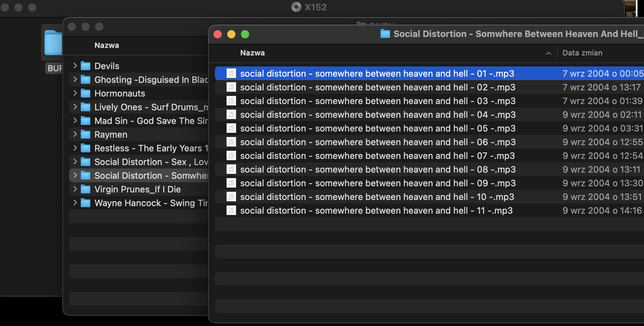Click the Raymen folder icon
Image resolution: width=644 pixels, height=326 pixels.
click(x=86, y=135)
